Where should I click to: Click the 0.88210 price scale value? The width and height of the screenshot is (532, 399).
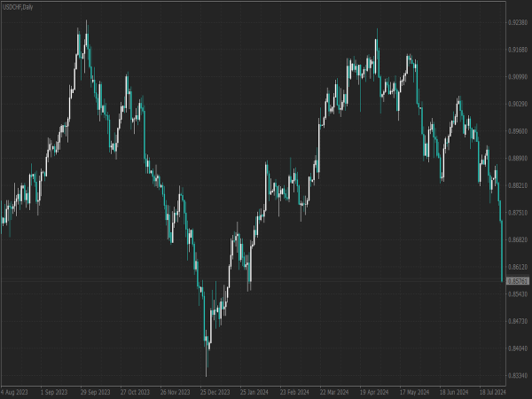(x=518, y=185)
